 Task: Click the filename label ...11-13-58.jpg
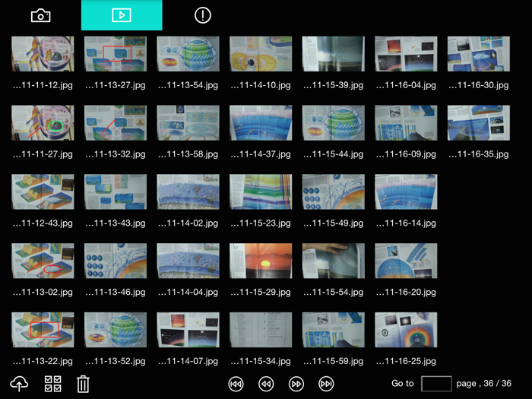pos(188,154)
